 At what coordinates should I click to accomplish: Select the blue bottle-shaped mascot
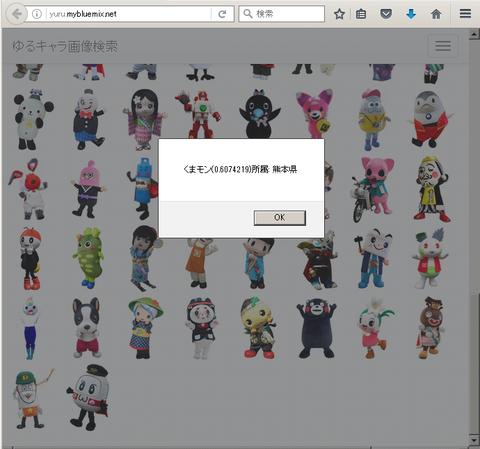(x=143, y=189)
